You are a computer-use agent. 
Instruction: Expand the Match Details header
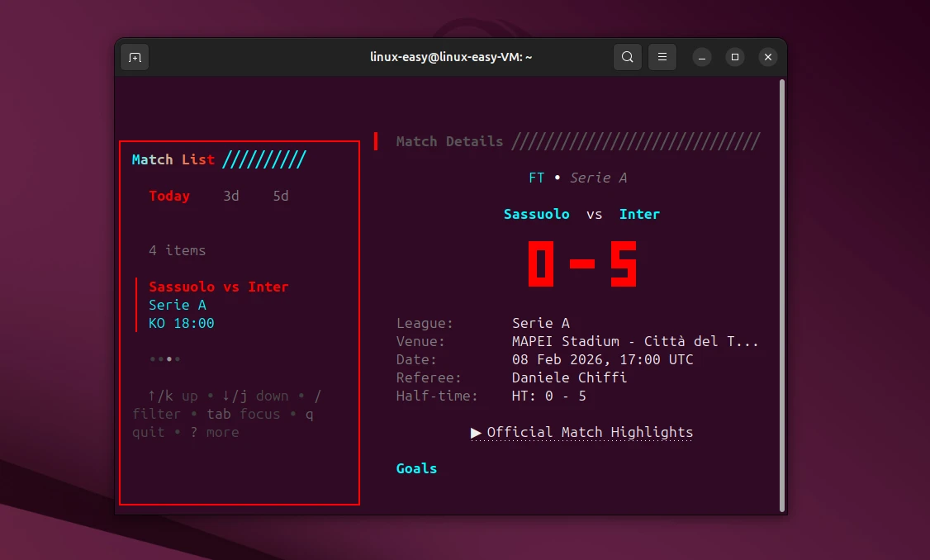click(449, 140)
